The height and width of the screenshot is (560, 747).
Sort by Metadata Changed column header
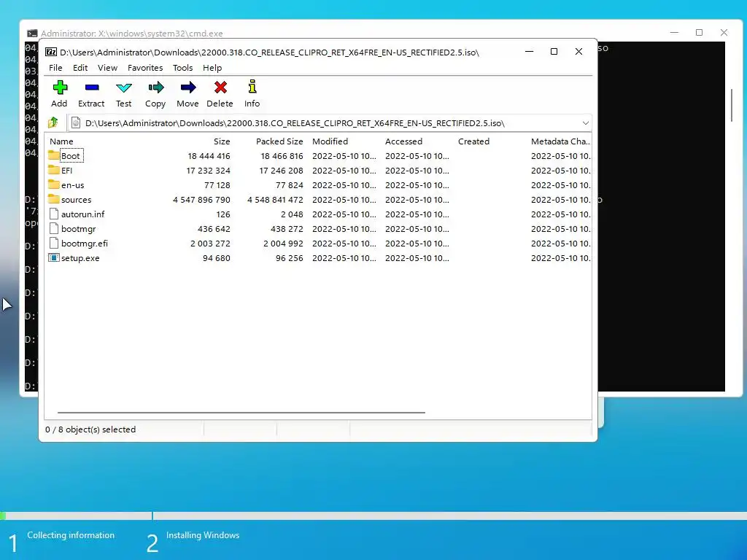[560, 141]
